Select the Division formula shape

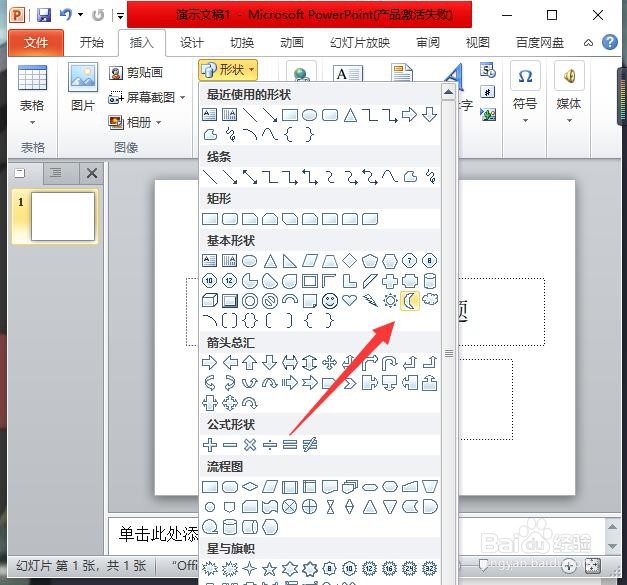(270, 445)
